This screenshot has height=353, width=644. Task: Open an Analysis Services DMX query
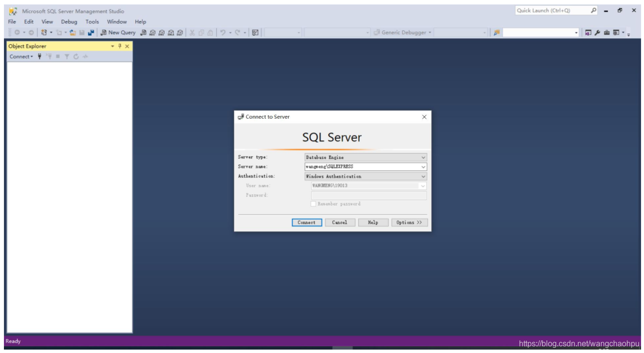(161, 32)
